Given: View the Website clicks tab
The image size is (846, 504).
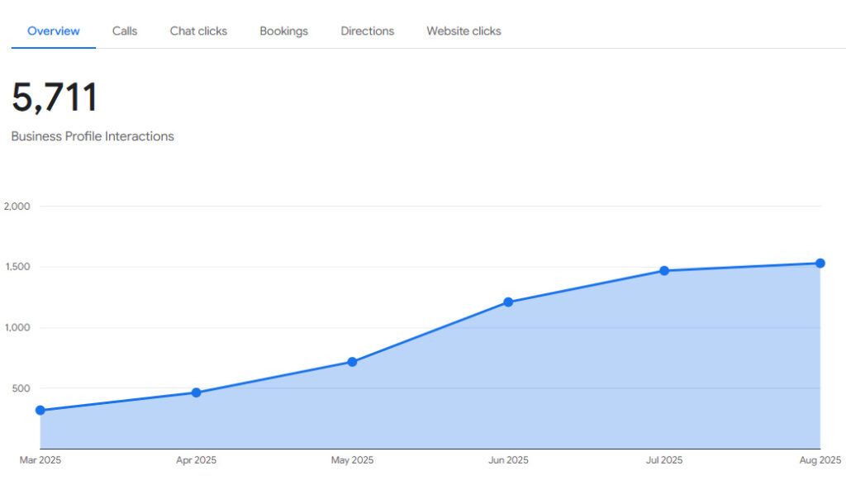Looking at the screenshot, I should [x=463, y=31].
